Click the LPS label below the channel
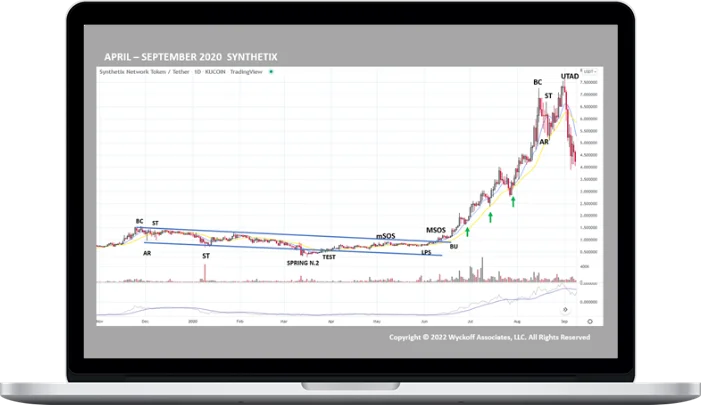Screen dimensions: 701x405 click(x=425, y=253)
